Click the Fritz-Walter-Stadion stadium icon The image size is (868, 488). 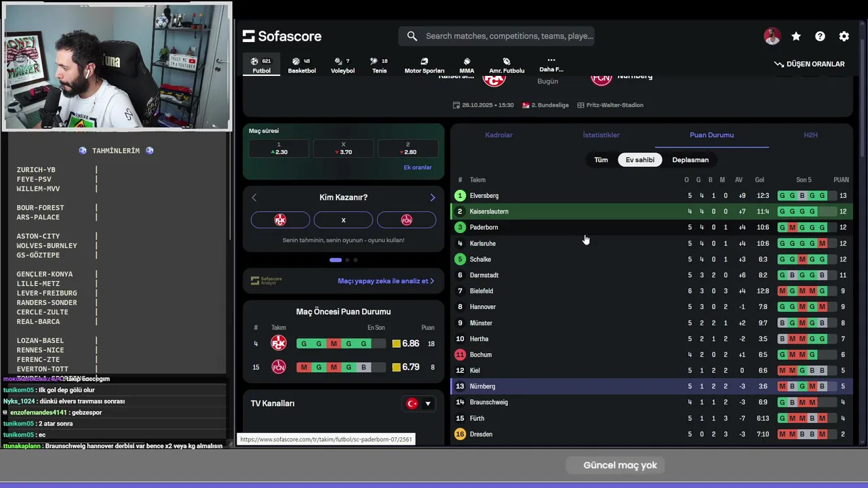[x=580, y=105]
